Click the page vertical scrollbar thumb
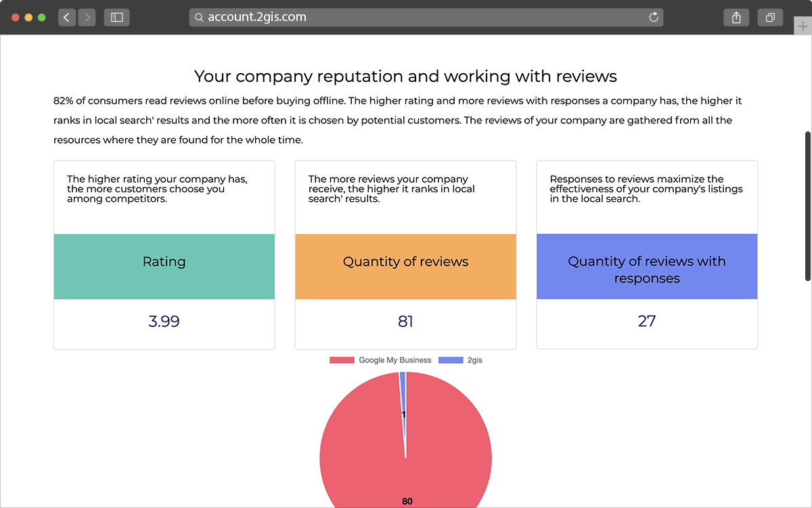Image resolution: width=812 pixels, height=508 pixels. [807, 206]
